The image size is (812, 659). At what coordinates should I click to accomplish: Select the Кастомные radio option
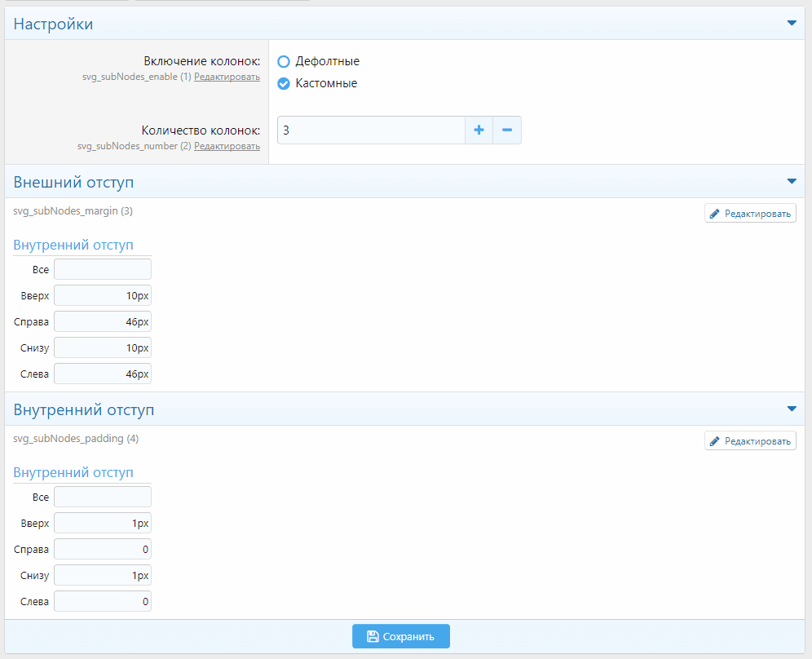(284, 83)
